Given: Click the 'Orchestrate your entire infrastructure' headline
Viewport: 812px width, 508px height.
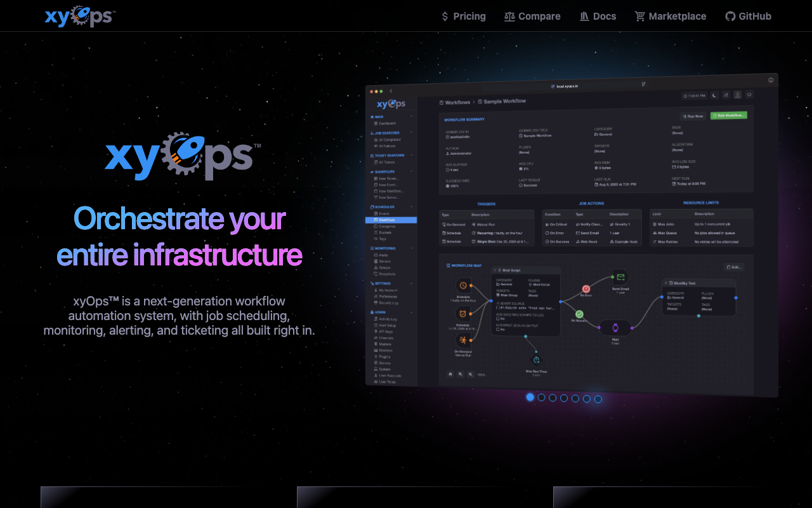Looking at the screenshot, I should click(180, 236).
